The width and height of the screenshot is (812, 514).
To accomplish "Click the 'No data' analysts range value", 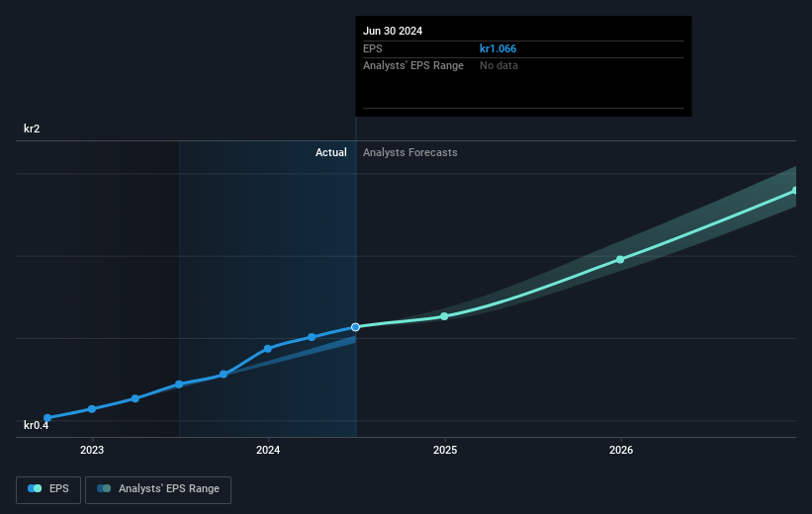I will coord(498,66).
